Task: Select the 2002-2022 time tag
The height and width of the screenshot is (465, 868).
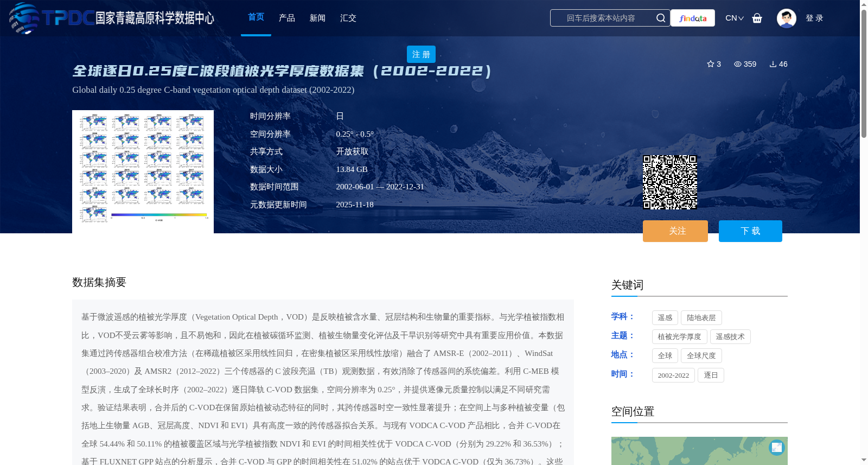Action: click(x=673, y=375)
